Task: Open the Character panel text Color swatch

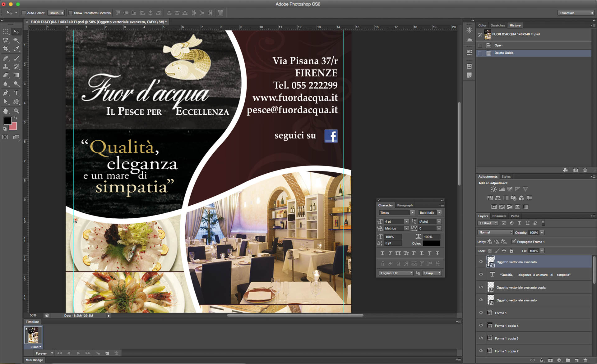Action: pyautogui.click(x=431, y=243)
